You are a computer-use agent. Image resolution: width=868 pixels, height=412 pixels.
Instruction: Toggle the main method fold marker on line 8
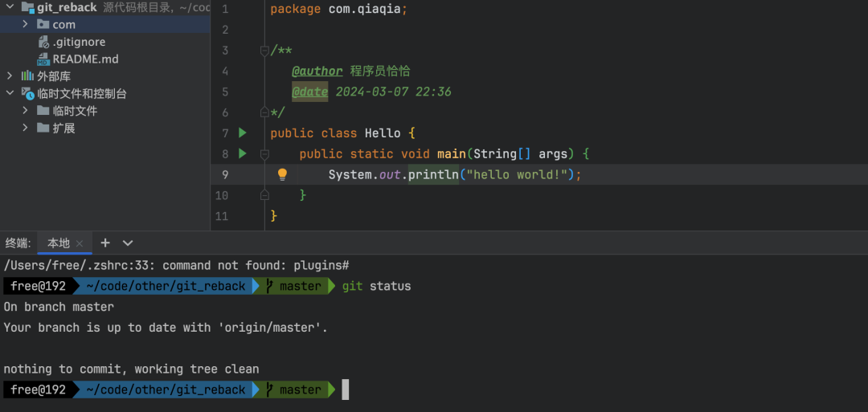click(264, 153)
